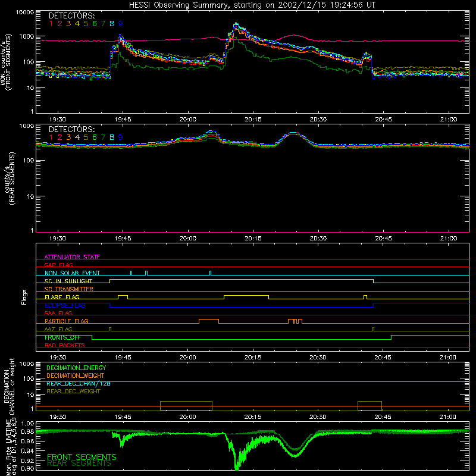
Task: Click the ECLIPSE_FLAG label
Action: [65, 305]
